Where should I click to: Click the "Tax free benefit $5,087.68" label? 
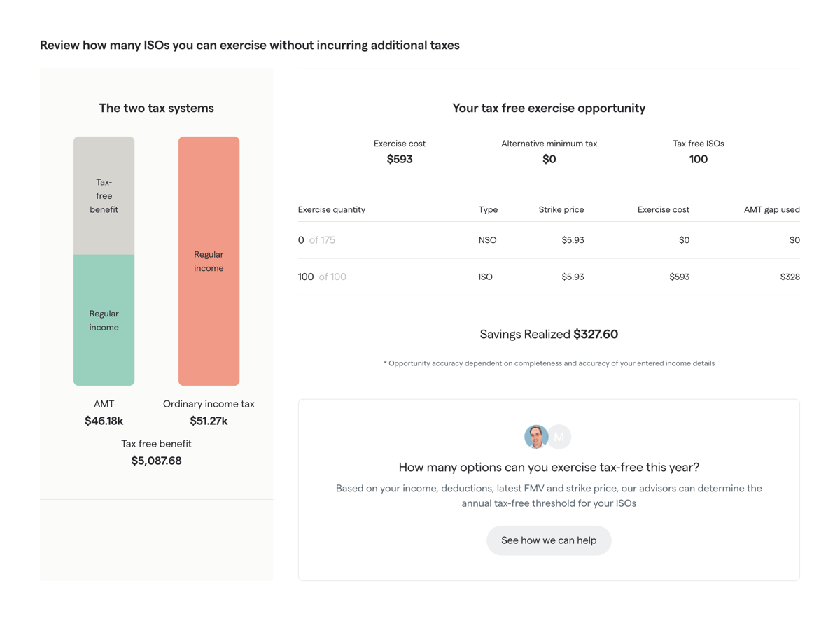(x=156, y=452)
